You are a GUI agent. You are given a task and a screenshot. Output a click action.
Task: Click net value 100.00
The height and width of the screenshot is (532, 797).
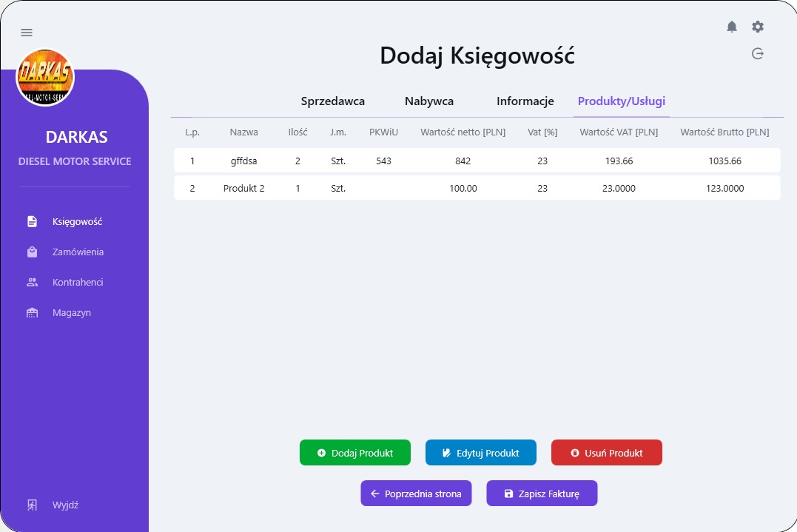(x=463, y=188)
